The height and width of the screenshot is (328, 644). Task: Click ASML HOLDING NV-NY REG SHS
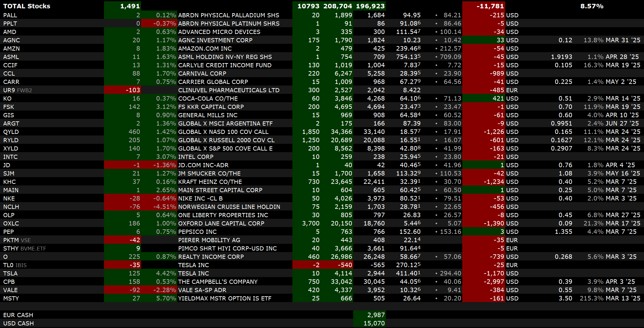225,57
